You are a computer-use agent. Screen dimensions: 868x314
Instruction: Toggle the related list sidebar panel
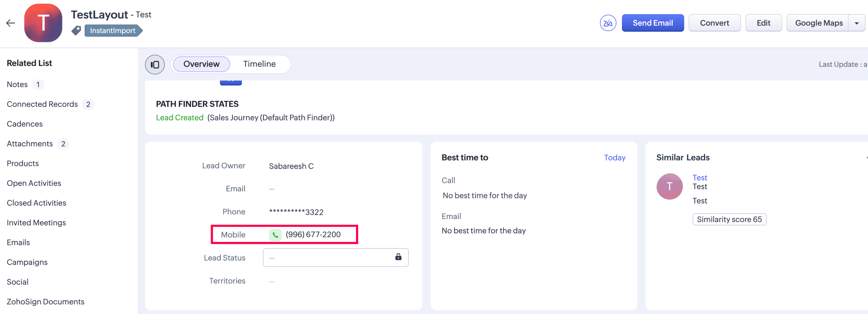155,64
